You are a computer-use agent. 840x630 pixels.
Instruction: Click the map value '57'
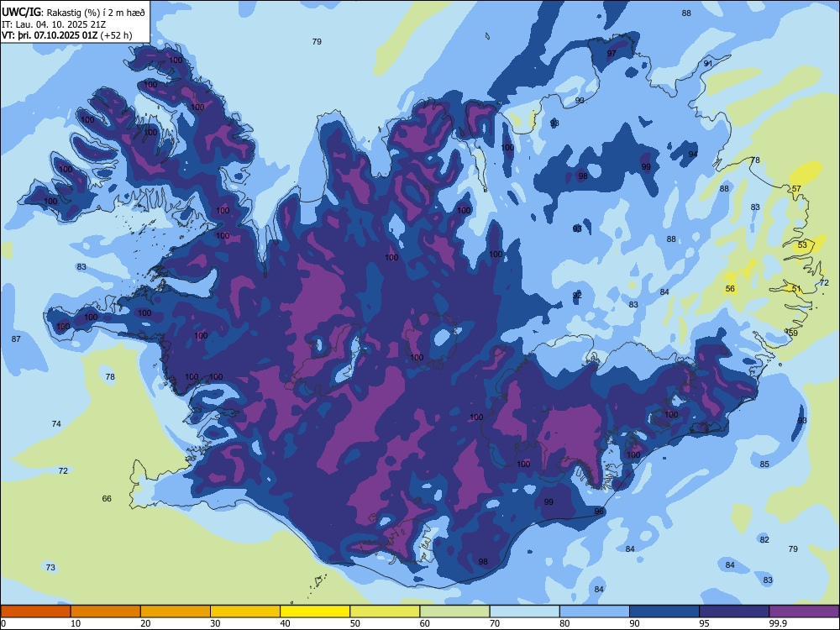point(796,188)
